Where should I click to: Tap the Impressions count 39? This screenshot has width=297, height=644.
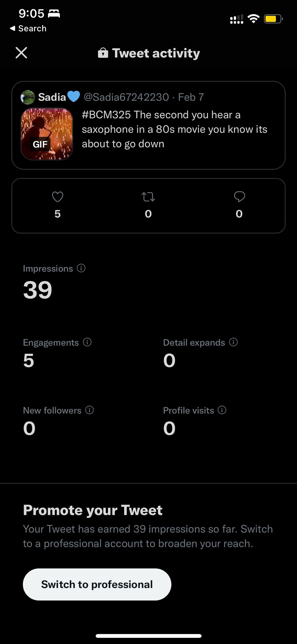pos(38,290)
